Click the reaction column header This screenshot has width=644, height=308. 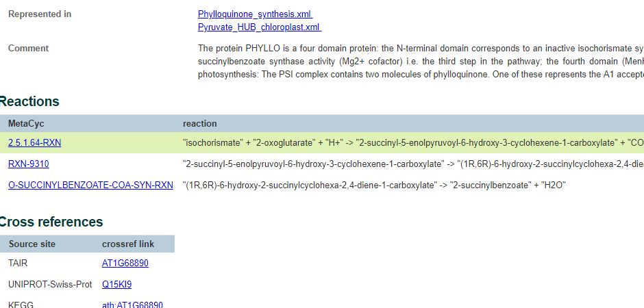tap(199, 124)
